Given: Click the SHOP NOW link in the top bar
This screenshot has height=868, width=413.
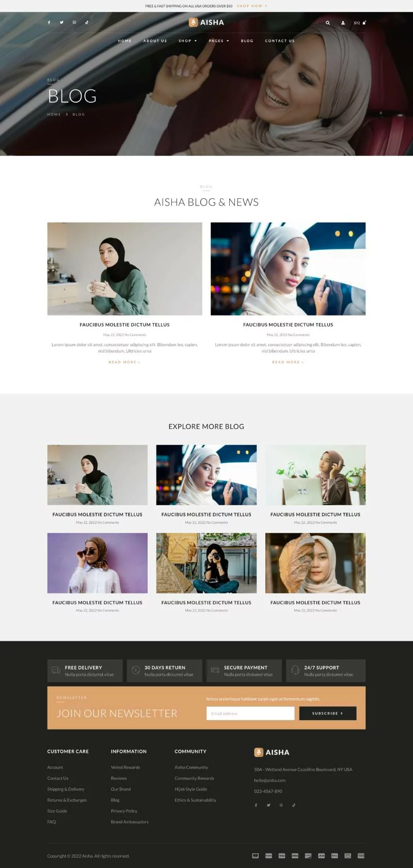Looking at the screenshot, I should (252, 6).
